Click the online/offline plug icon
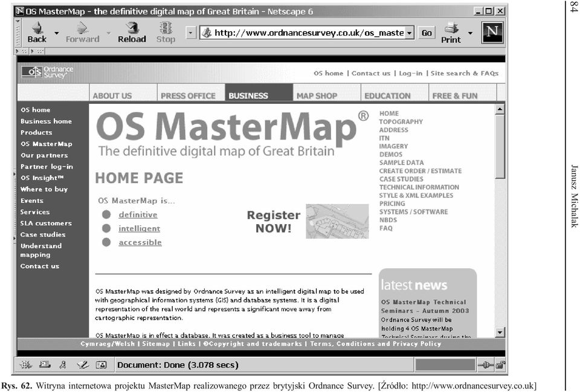The height and width of the screenshot is (392, 580). tap(485, 365)
